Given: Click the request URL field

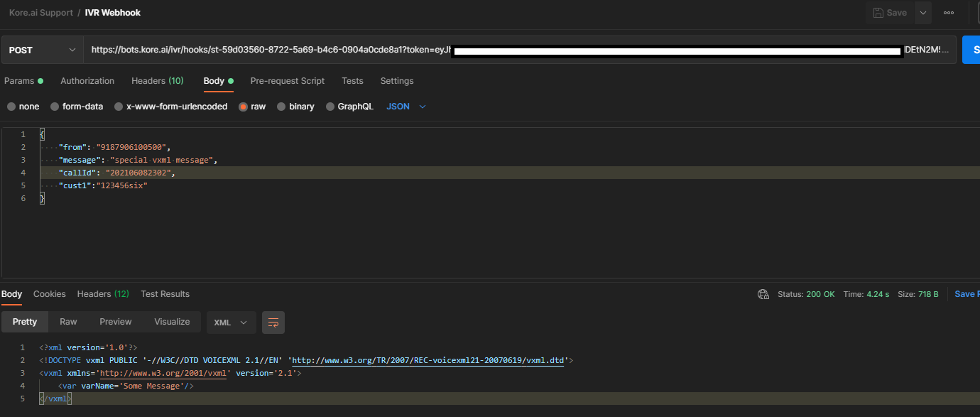Looking at the screenshot, I should (520, 50).
